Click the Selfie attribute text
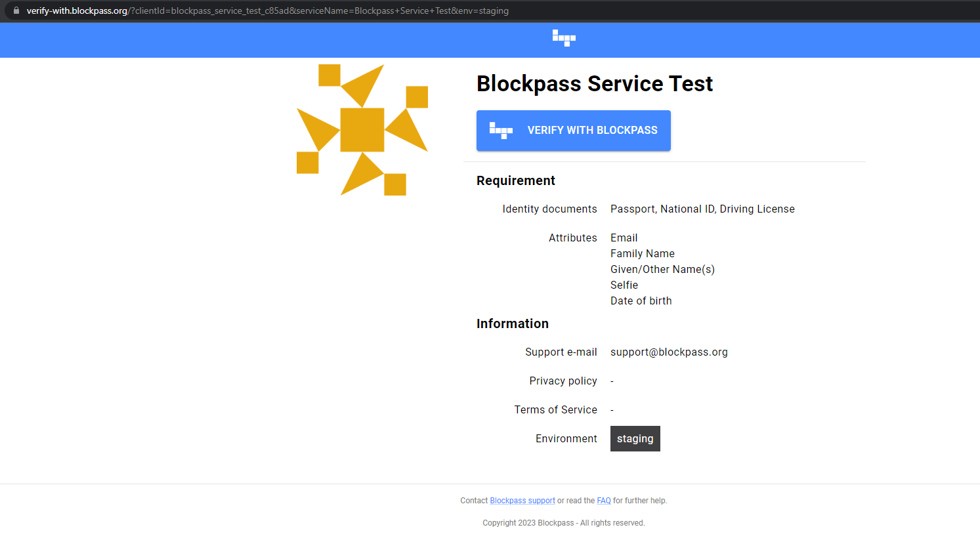 pos(624,285)
